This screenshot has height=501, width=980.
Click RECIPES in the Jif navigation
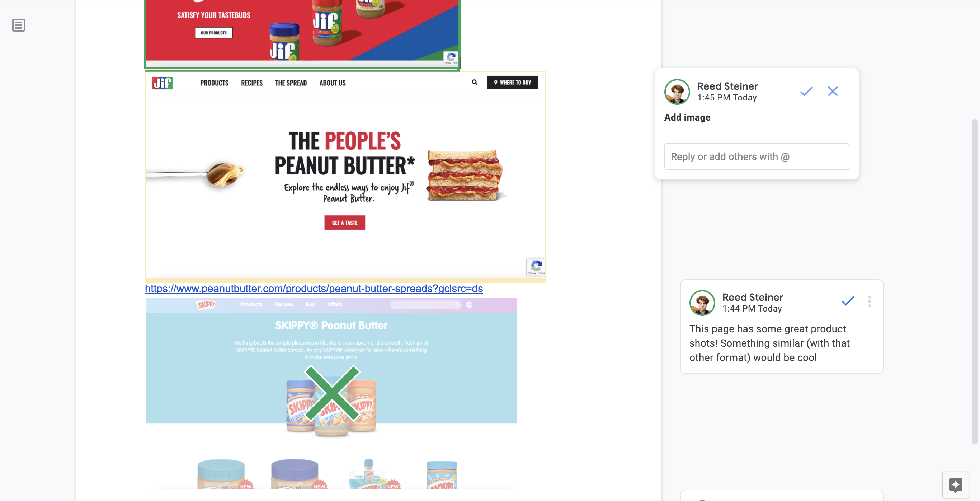[x=251, y=83]
